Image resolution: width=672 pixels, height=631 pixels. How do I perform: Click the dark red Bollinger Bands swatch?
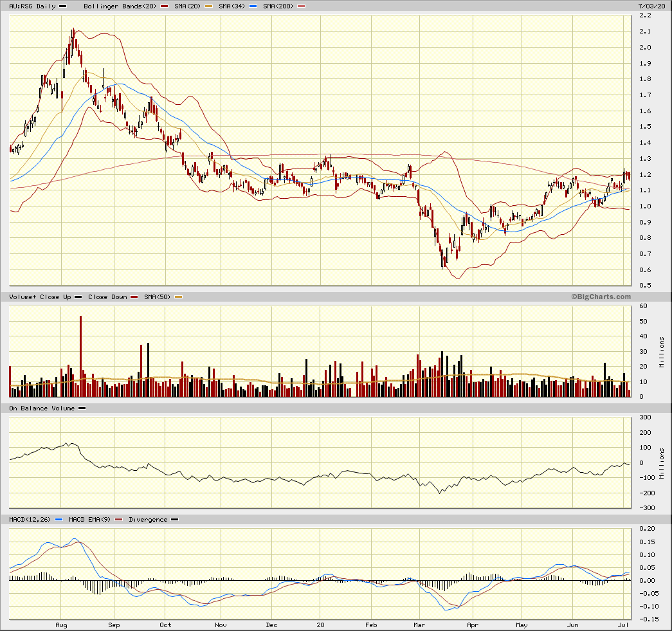click(x=164, y=6)
